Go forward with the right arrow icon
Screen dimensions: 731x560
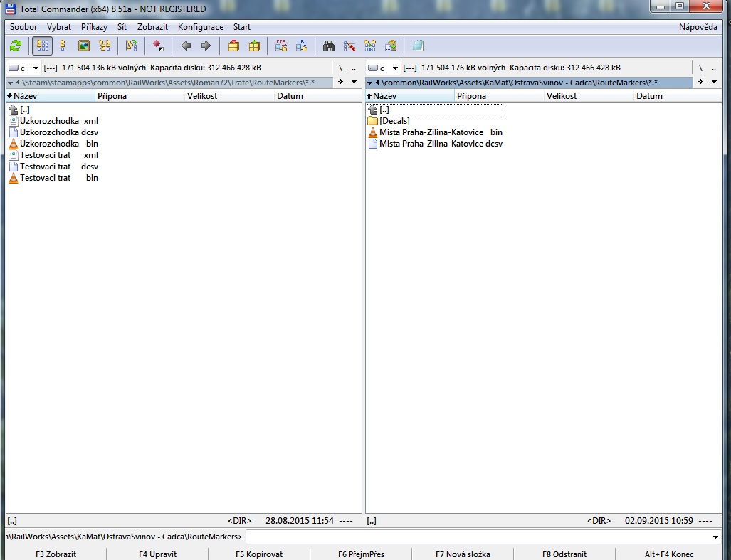tap(206, 46)
